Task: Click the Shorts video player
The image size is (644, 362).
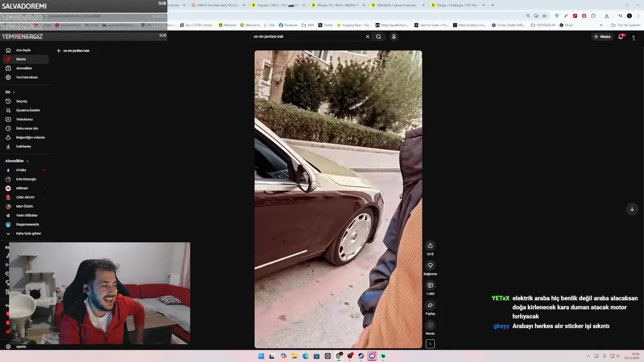Action: pos(338,199)
